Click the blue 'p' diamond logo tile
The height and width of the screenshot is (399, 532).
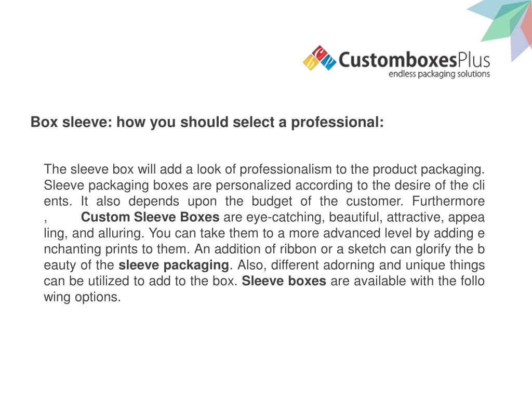point(328,62)
